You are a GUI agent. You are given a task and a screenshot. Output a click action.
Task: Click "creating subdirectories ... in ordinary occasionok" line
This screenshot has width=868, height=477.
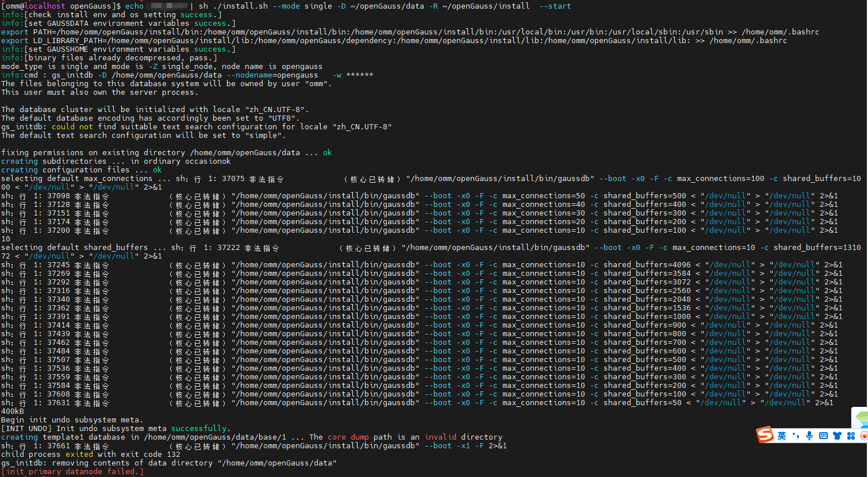point(116,161)
